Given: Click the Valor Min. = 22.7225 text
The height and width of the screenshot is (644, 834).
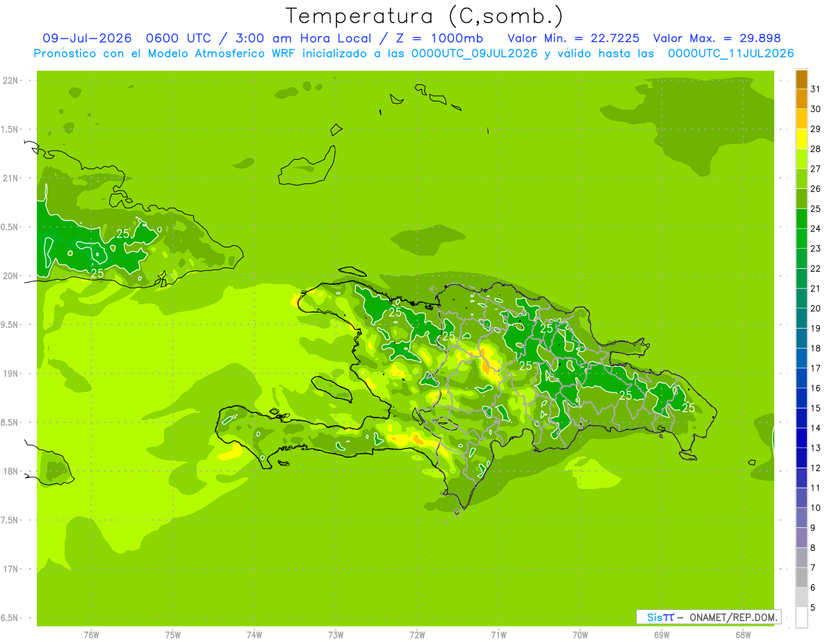Looking at the screenshot, I should coord(573,38).
